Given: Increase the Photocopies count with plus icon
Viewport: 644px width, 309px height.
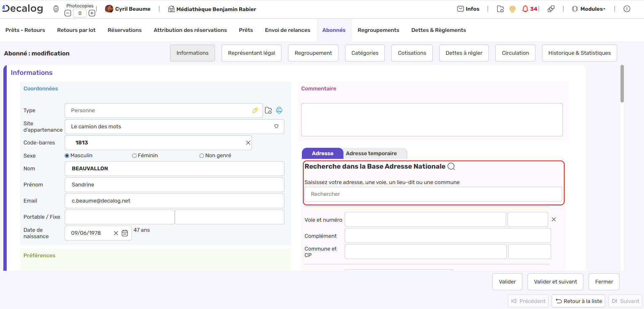Looking at the screenshot, I should (92, 13).
